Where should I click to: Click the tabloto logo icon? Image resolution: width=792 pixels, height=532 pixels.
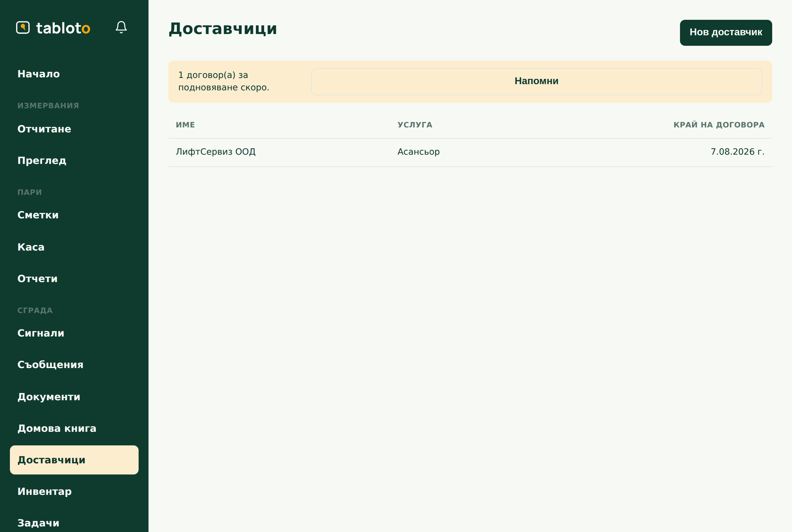[23, 28]
